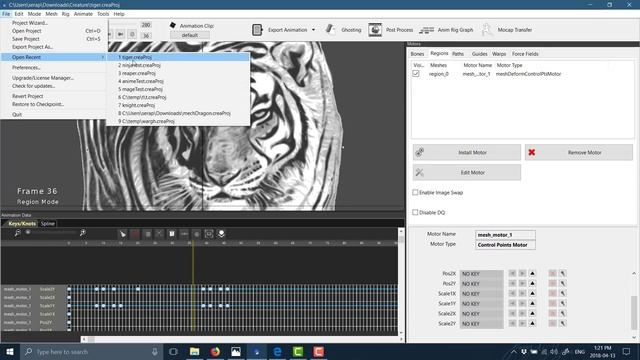The height and width of the screenshot is (360, 640).
Task: Click the taskbar search box
Action: point(91,351)
